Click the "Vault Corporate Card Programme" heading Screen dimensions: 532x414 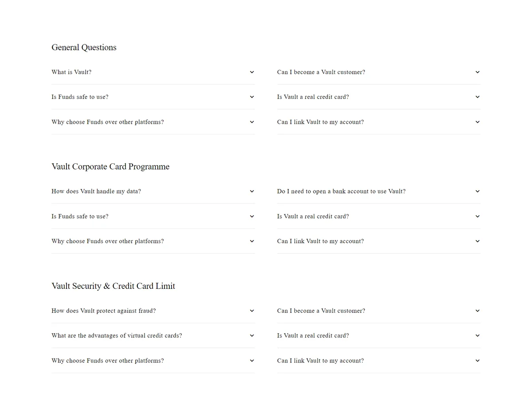110,166
